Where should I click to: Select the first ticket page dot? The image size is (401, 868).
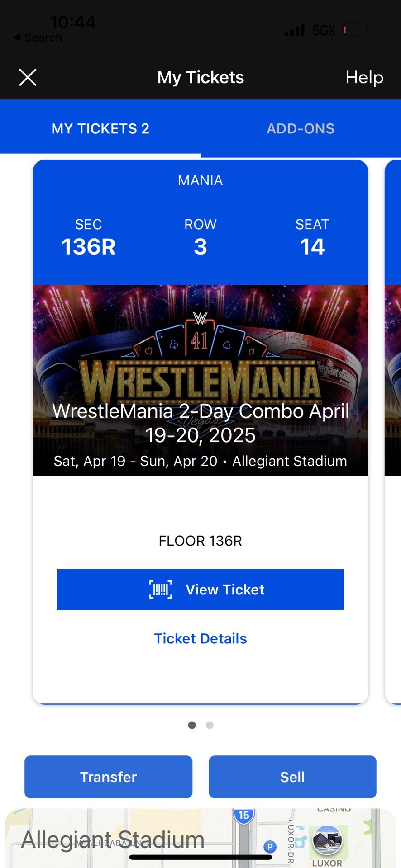tap(192, 725)
